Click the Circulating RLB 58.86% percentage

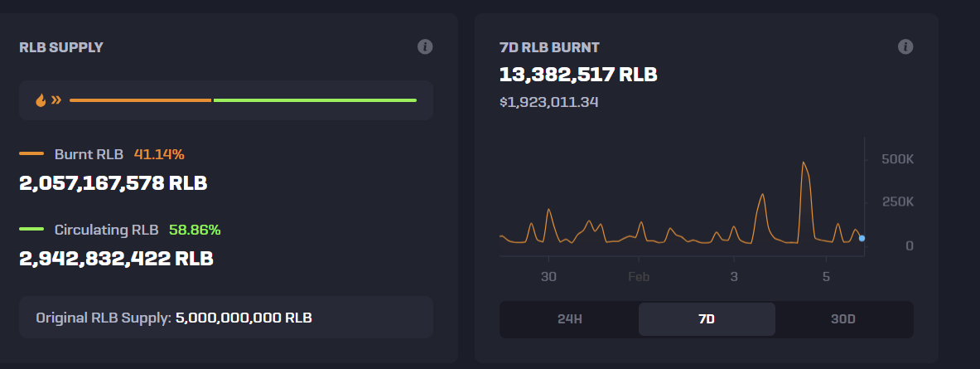(x=195, y=230)
